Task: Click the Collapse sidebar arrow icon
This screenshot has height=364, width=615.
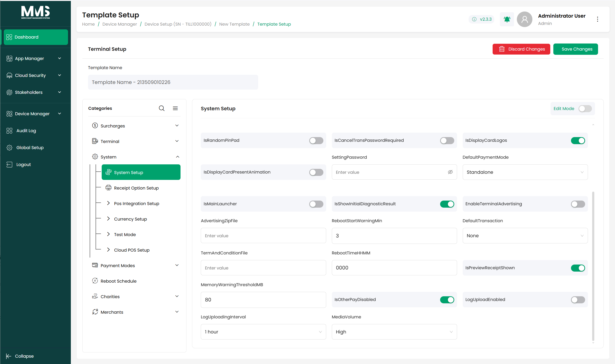Action: 9,356
